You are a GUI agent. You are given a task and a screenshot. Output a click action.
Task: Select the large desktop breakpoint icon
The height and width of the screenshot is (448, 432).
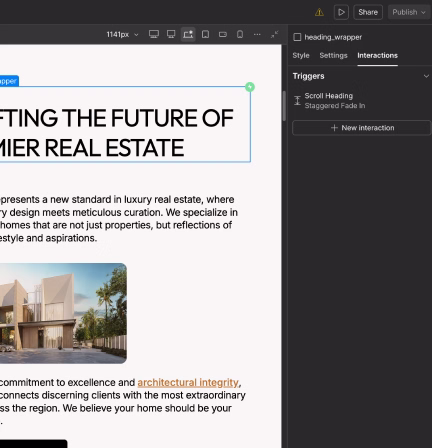coord(154,34)
